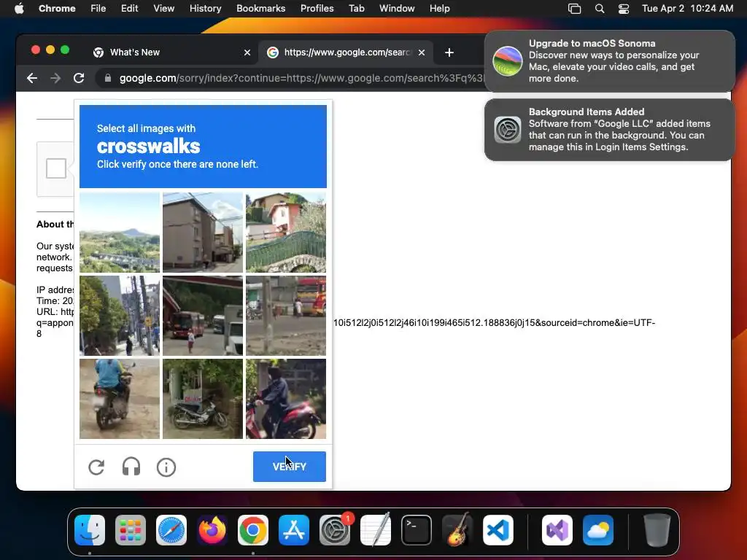Screen dimensions: 747x560
Task: Open the File menu
Action: [98, 8]
